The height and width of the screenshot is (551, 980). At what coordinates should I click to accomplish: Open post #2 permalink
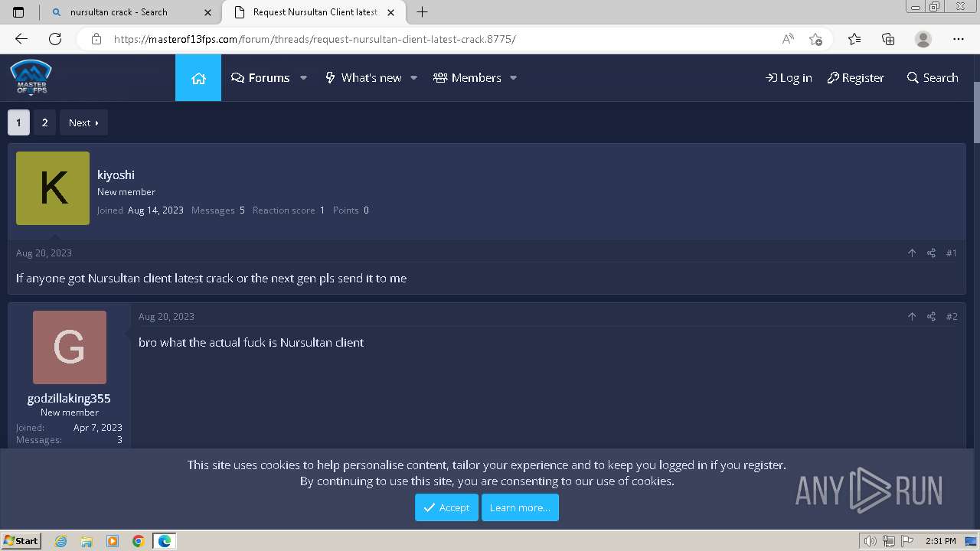pyautogui.click(x=952, y=317)
